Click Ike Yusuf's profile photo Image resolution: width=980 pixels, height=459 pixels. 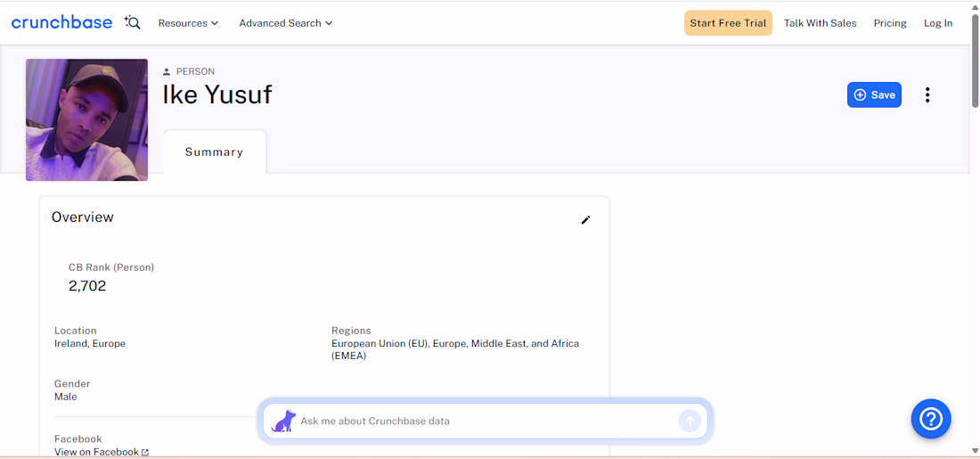point(87,120)
